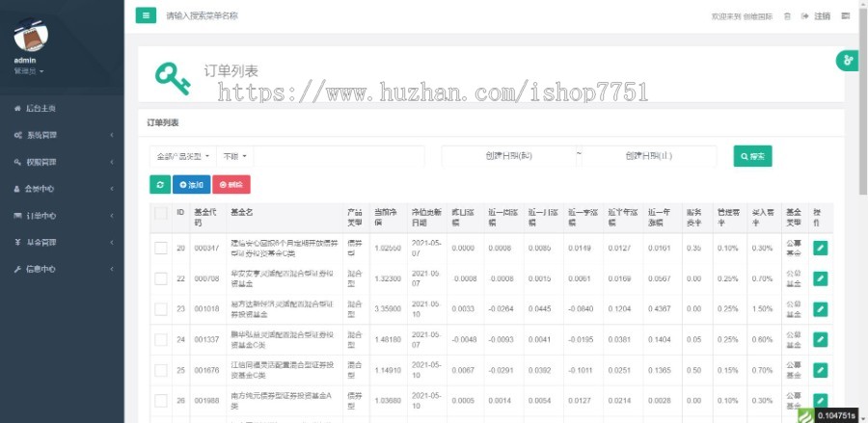Open the 不限 filter dropdown
The height and width of the screenshot is (423, 868).
[x=234, y=156]
